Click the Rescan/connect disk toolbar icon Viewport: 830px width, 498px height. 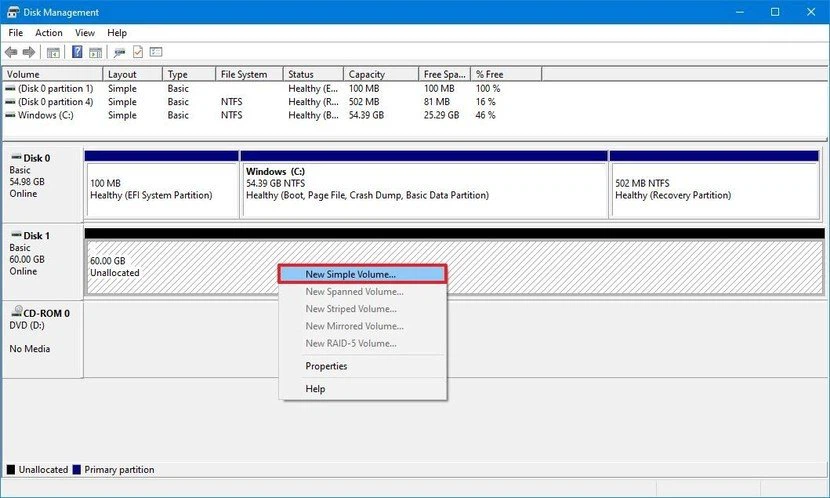tap(120, 52)
